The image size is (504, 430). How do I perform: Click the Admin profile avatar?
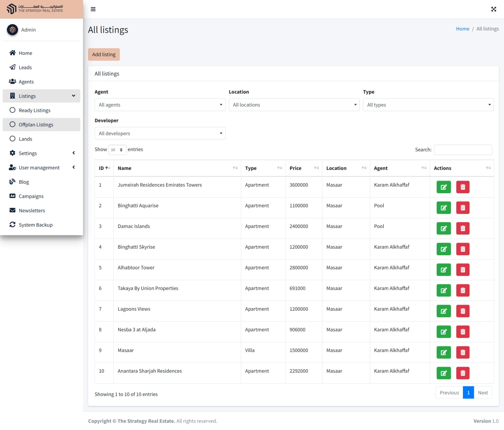[12, 30]
